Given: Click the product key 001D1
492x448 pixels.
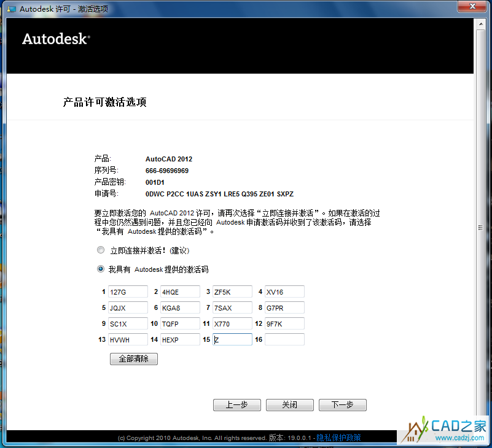Looking at the screenshot, I should 155,182.
